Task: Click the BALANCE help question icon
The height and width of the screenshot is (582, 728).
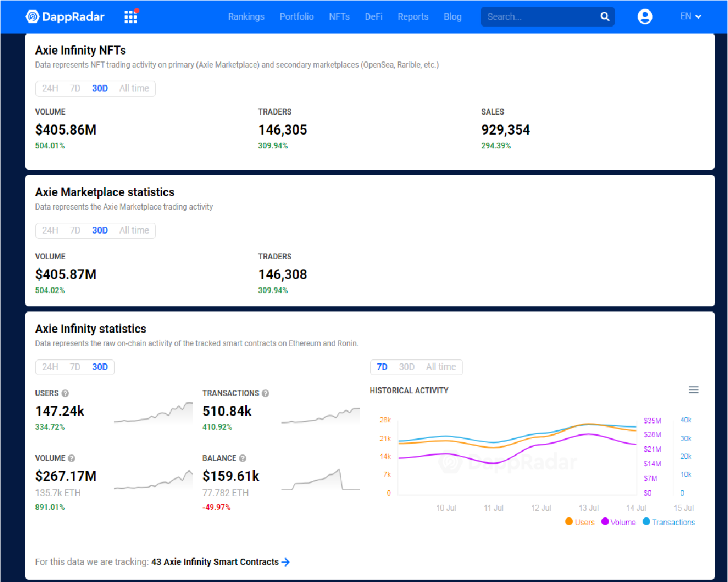Action: click(243, 458)
